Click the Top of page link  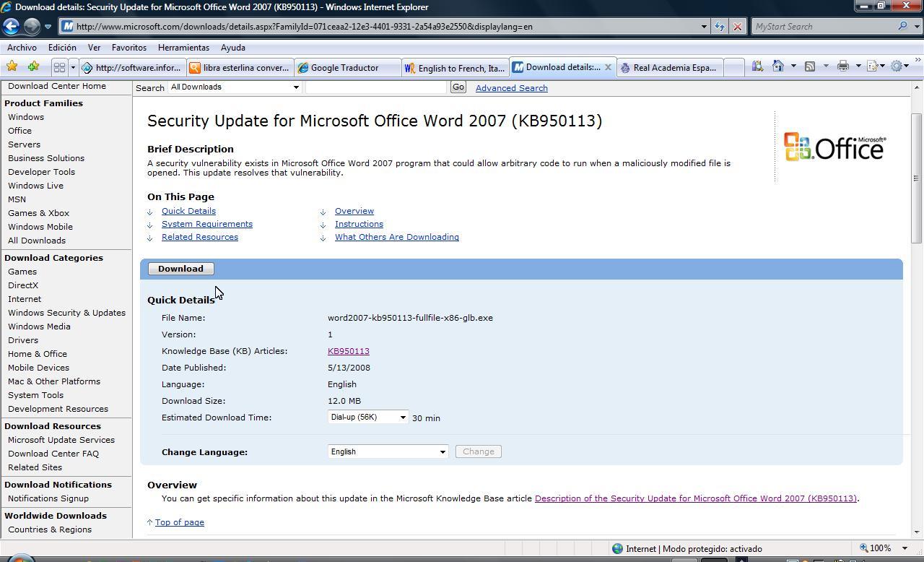coord(180,522)
